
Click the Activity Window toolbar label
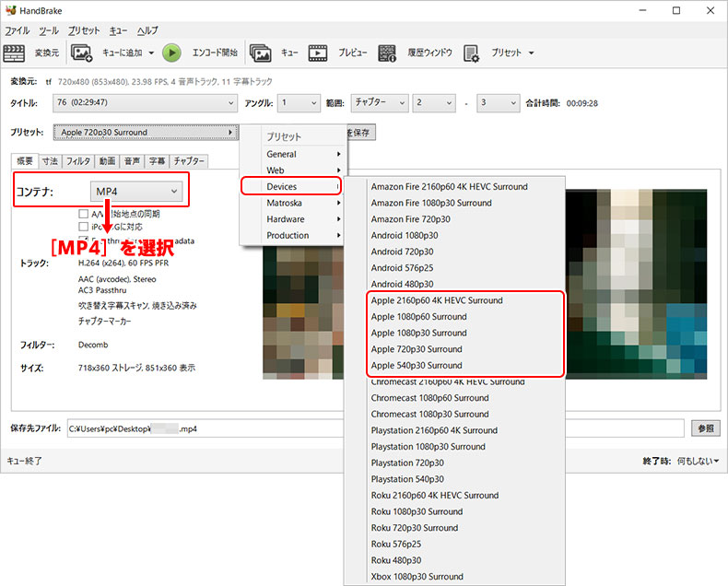click(429, 53)
